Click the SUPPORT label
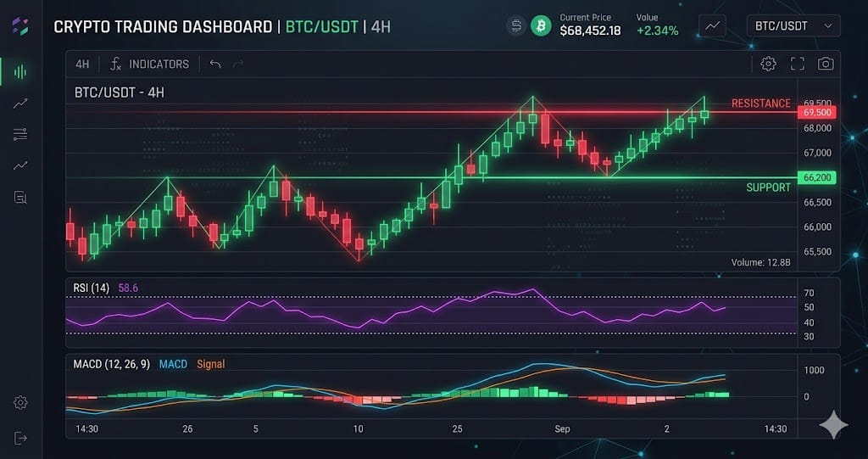Image resolution: width=868 pixels, height=459 pixels. pos(768,188)
